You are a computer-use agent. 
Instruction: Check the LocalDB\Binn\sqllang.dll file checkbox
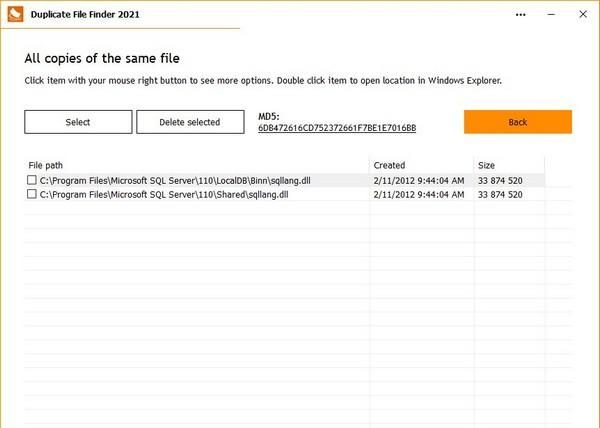tap(32, 180)
